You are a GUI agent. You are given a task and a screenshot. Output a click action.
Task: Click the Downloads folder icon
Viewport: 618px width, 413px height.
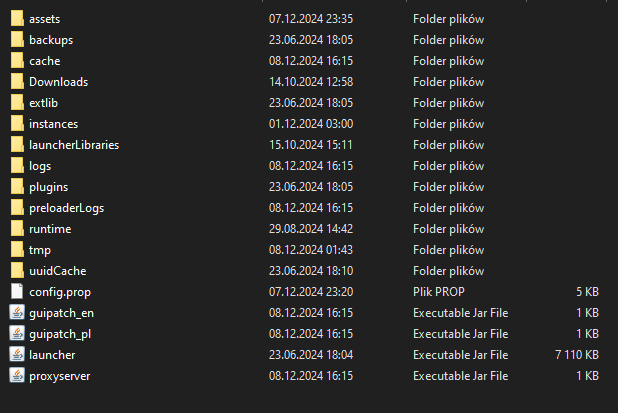pos(16,81)
